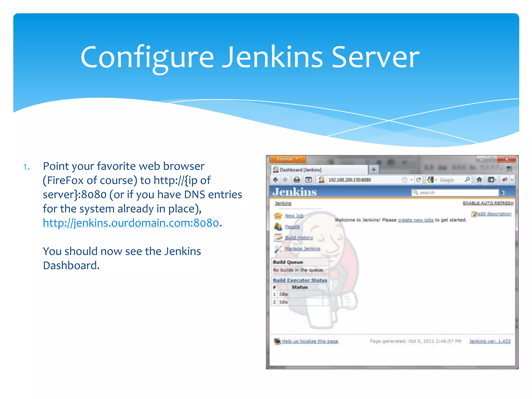532x399 pixels.
Task: Go forward in browser history
Action: [x=285, y=180]
